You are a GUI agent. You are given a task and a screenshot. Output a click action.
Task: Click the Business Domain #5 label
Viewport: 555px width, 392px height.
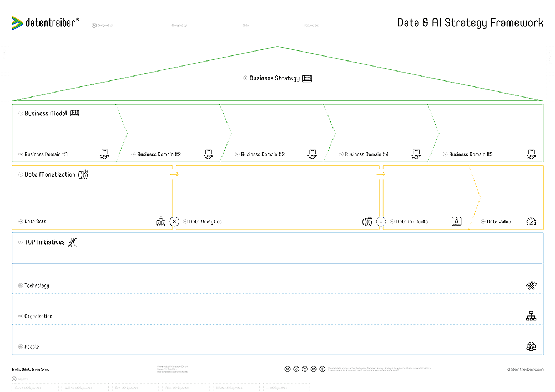coord(471,155)
